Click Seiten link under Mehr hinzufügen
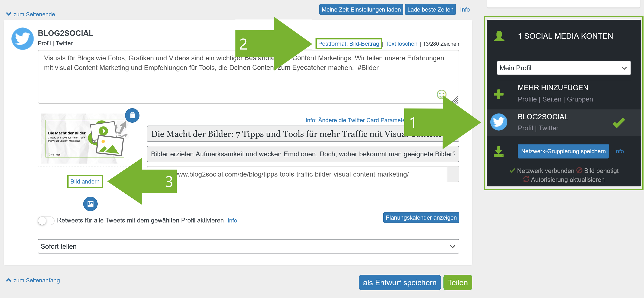Viewport: 644px width, 298px height. pos(551,99)
